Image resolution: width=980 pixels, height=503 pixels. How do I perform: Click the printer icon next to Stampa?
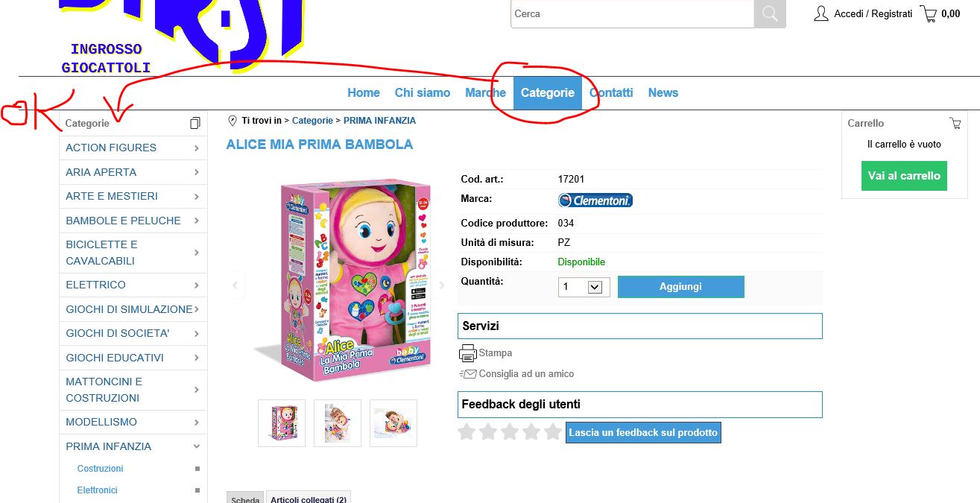(467, 353)
